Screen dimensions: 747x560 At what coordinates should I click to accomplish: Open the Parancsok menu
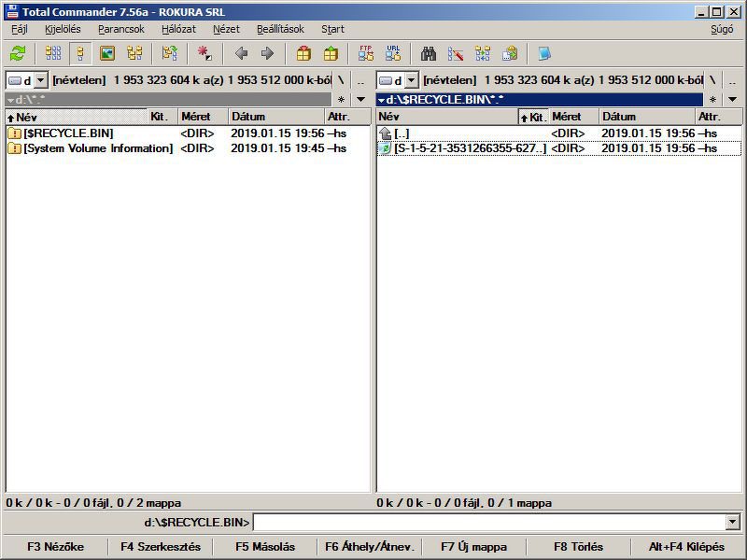[x=121, y=29]
